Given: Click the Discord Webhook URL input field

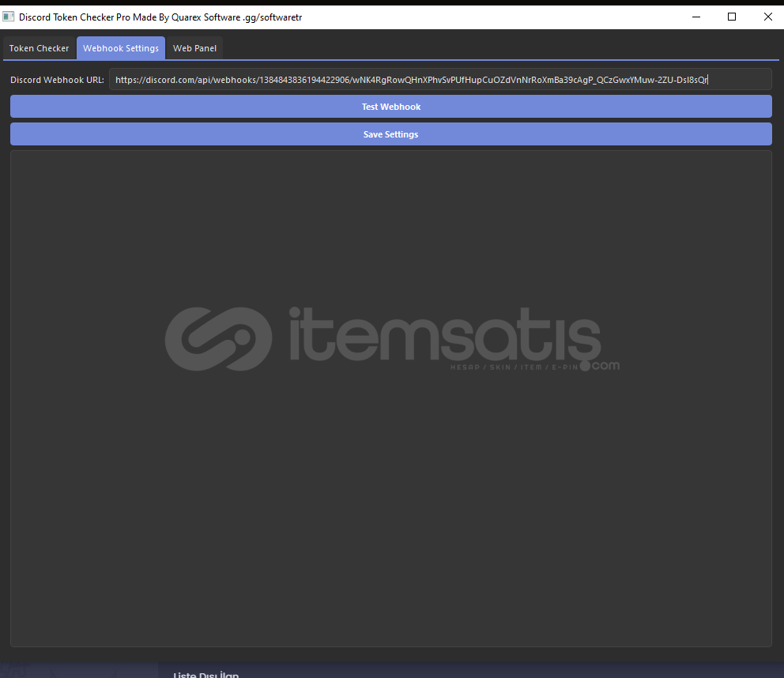Looking at the screenshot, I should (440, 80).
